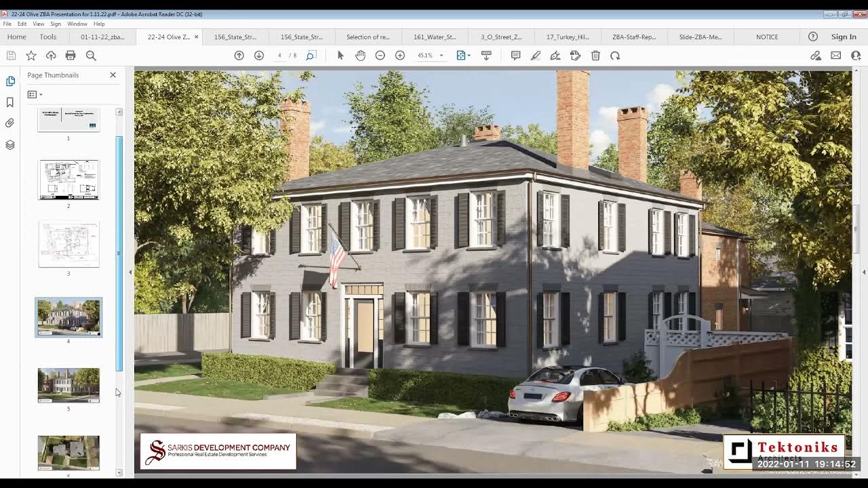Screen dimensions: 868x488
Task: Open the Help question mark
Action: tap(813, 37)
